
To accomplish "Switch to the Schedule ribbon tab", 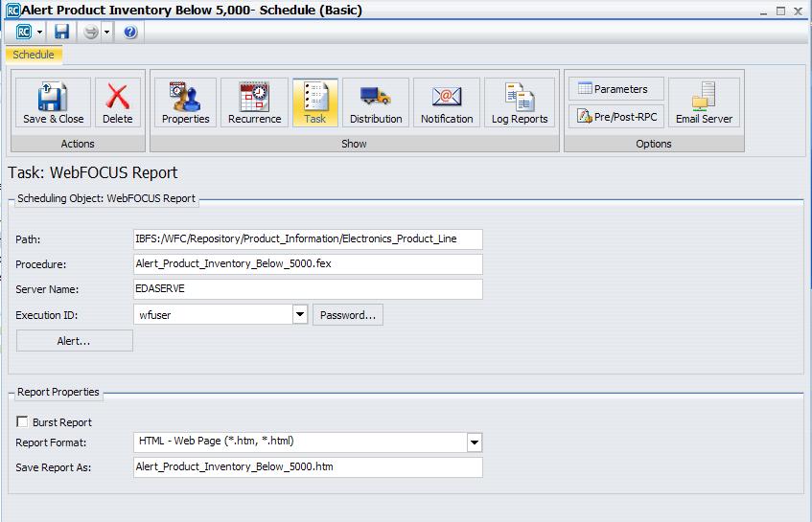I will [34, 55].
